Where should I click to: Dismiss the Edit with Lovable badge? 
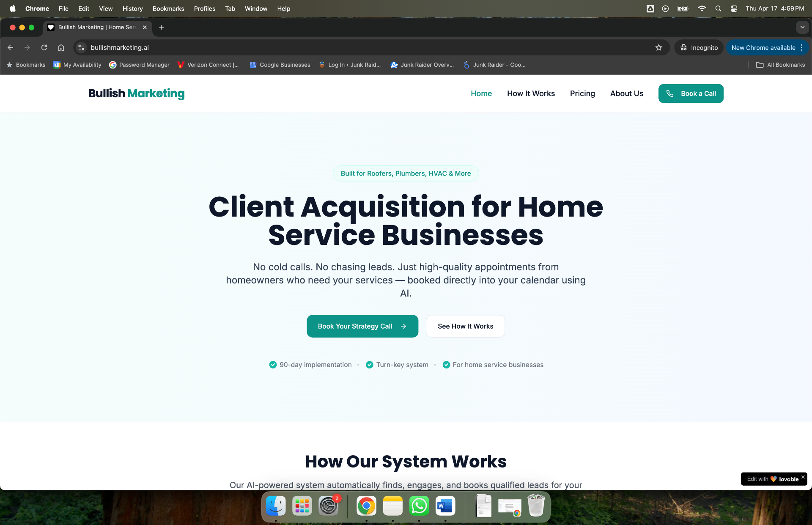(x=803, y=477)
